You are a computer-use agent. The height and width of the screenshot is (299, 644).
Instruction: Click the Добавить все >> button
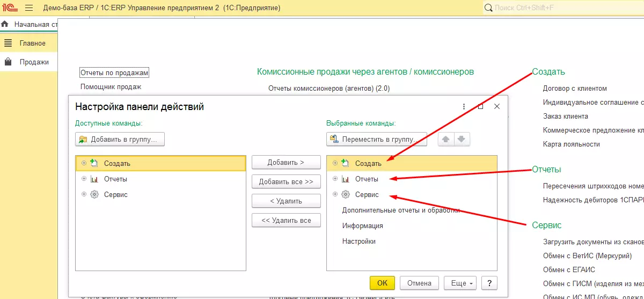click(x=286, y=182)
